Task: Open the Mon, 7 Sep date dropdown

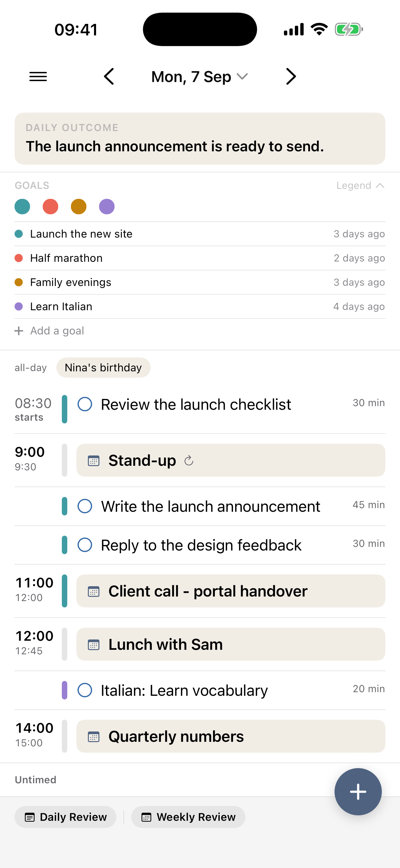Action: coord(200,77)
